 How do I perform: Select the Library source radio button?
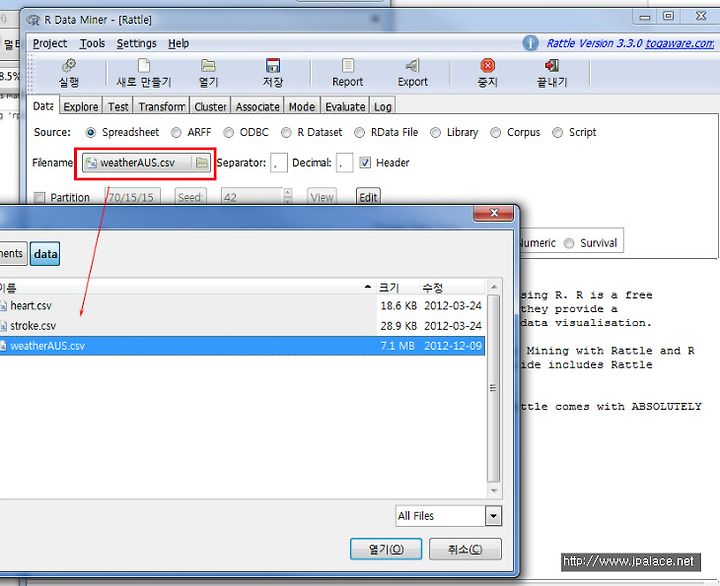pyautogui.click(x=435, y=132)
